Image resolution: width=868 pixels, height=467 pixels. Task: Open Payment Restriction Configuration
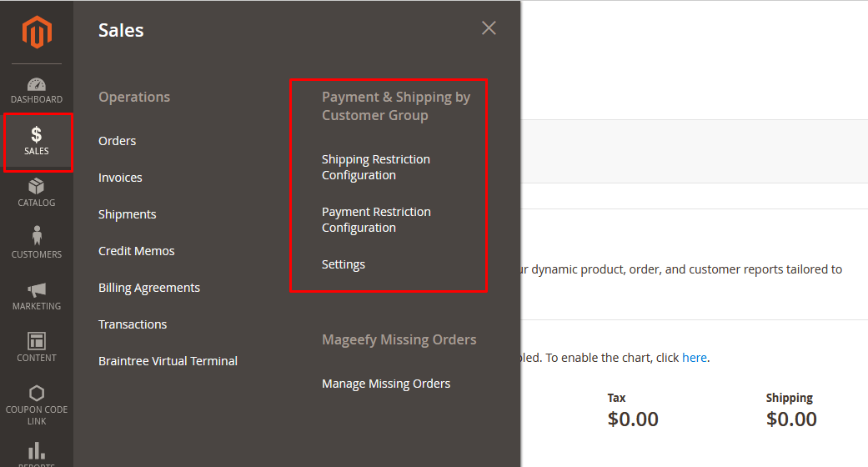tap(376, 219)
